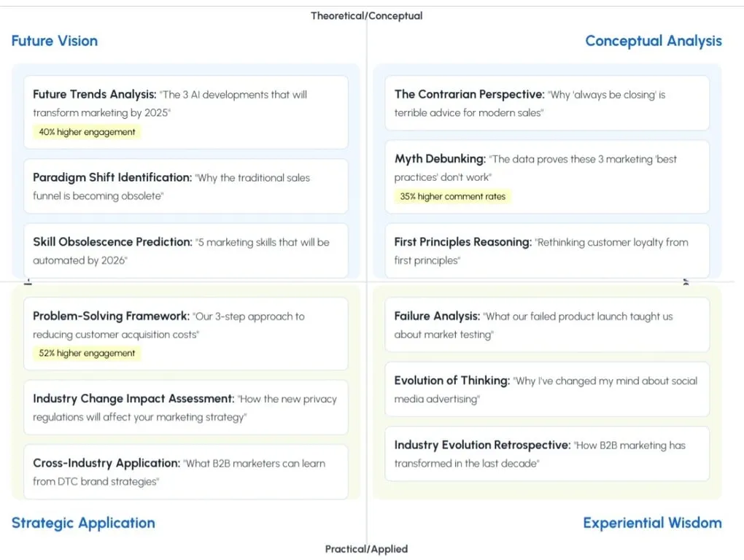Click The Contrarian Perspective card
The height and width of the screenshot is (560, 744).
pyautogui.click(x=547, y=104)
